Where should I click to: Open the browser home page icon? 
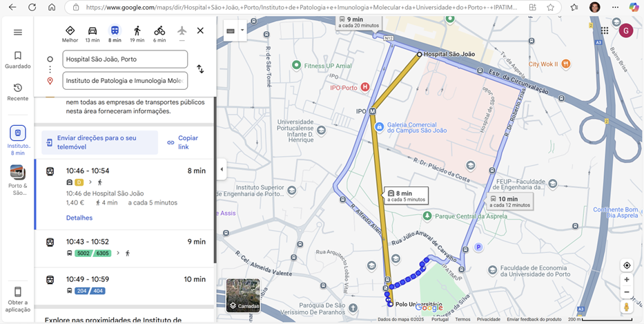[x=52, y=7]
